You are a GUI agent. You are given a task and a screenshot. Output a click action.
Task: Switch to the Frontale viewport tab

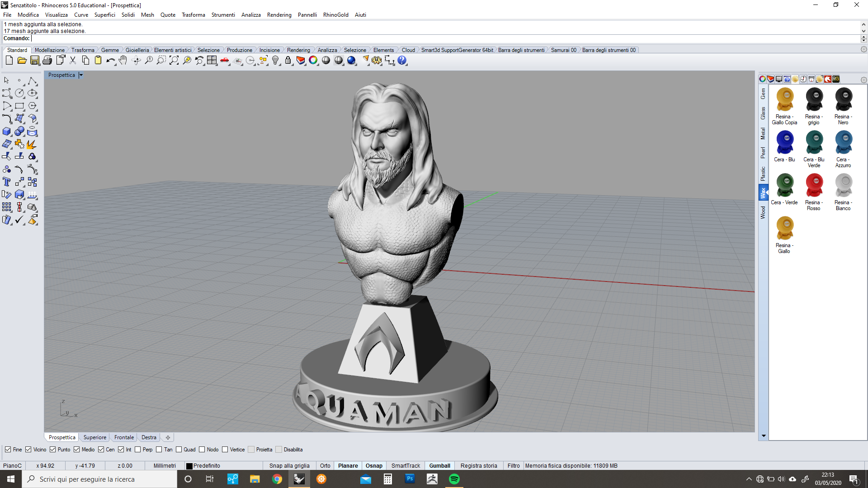[x=124, y=437]
